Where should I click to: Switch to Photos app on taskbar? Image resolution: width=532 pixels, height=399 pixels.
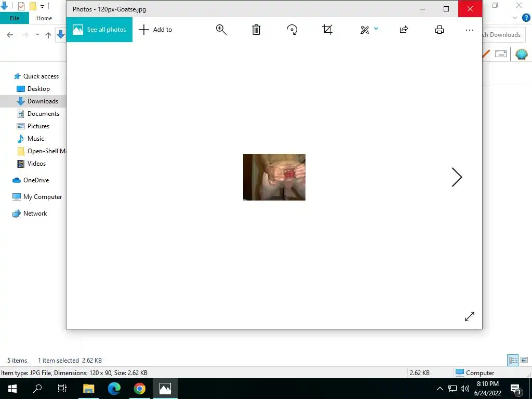pyautogui.click(x=165, y=389)
